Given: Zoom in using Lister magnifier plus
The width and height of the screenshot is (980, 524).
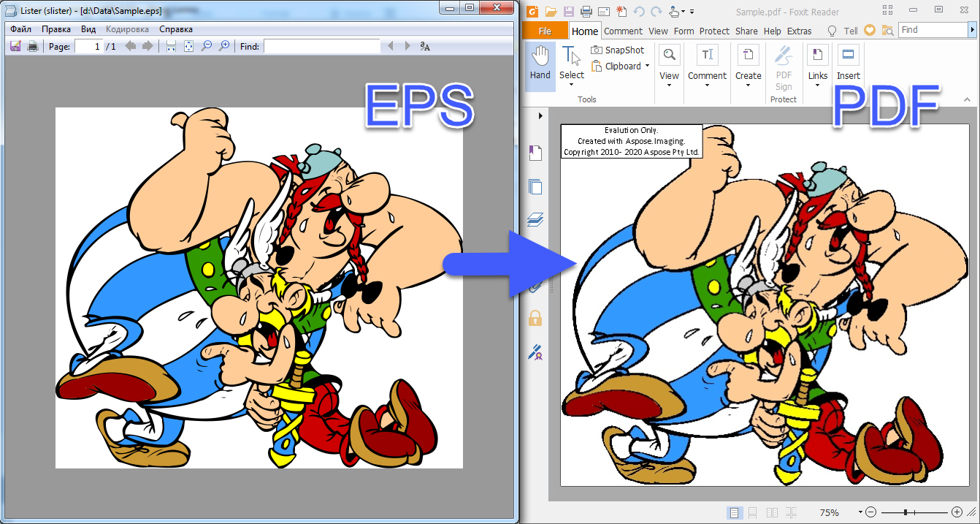Looking at the screenshot, I should pos(224,46).
